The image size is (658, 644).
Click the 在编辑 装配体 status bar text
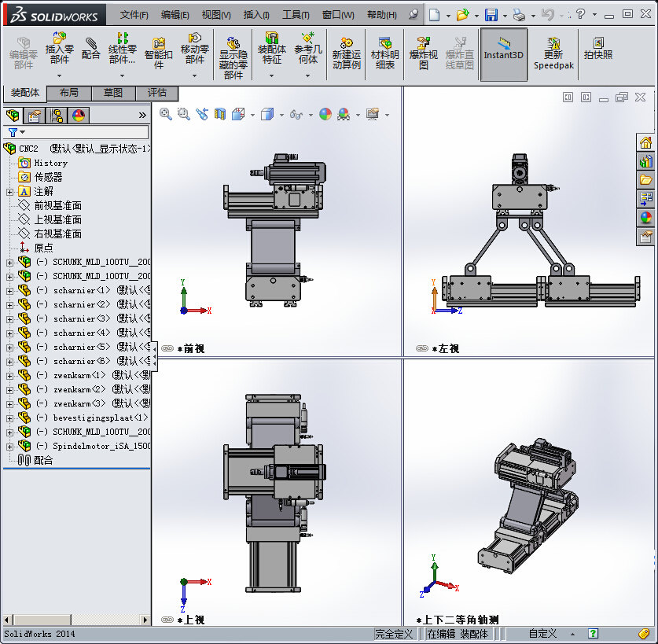tap(458, 634)
